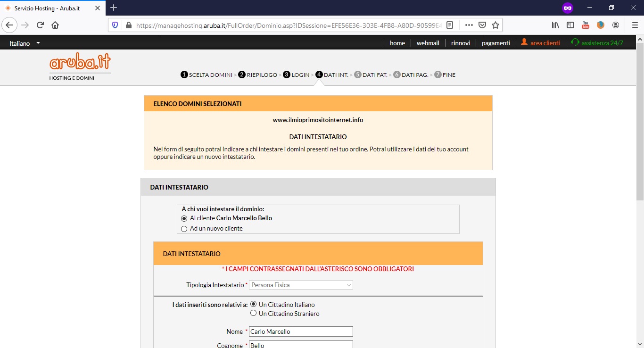Click the page vertical scrollbar thumb

coord(640,122)
